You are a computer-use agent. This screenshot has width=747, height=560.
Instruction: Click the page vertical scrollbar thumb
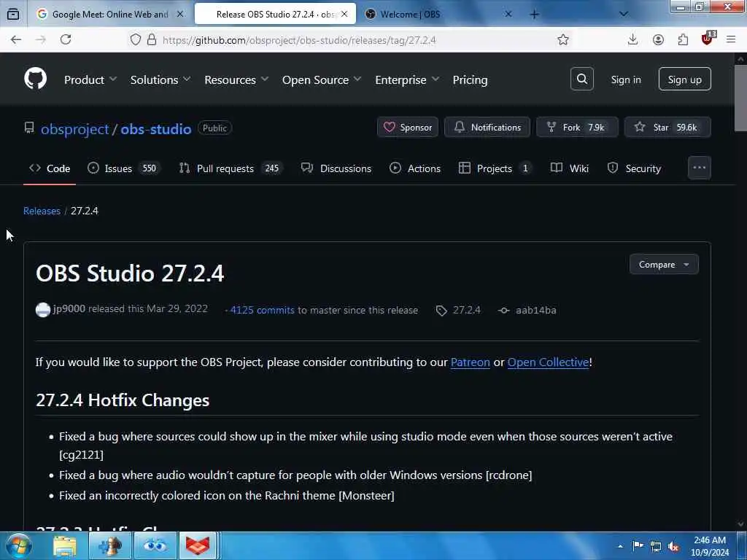point(740,98)
